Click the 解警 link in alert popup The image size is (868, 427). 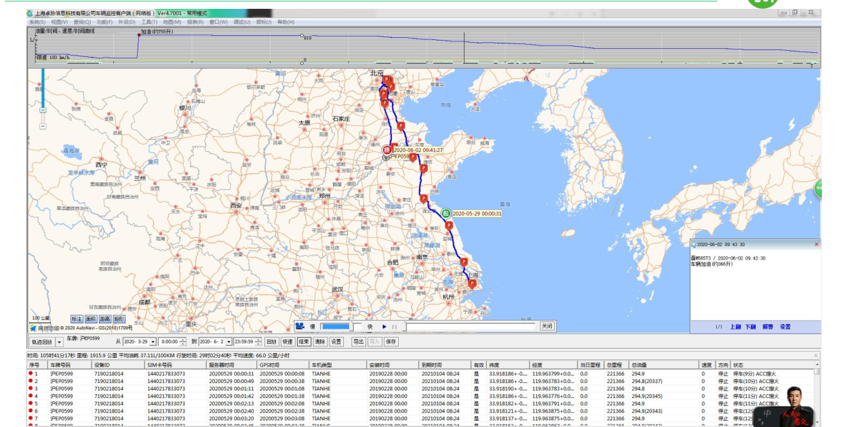coord(767,327)
